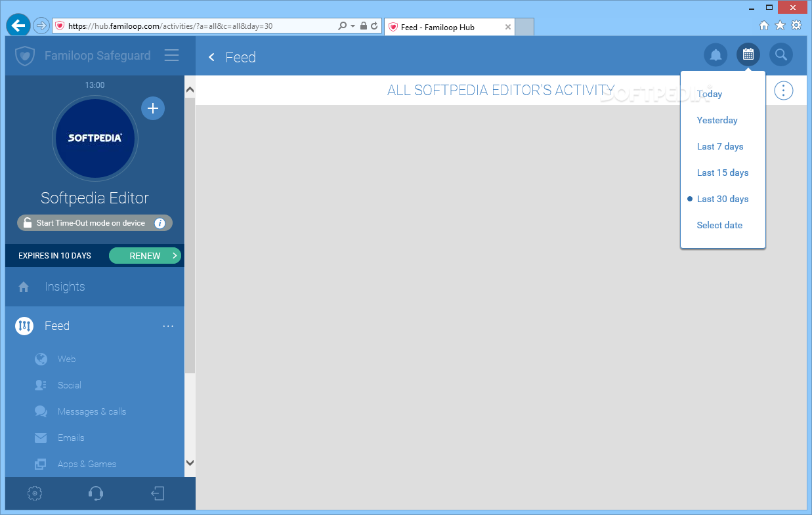
Task: Click the Familoop shield logo
Action: 24,56
